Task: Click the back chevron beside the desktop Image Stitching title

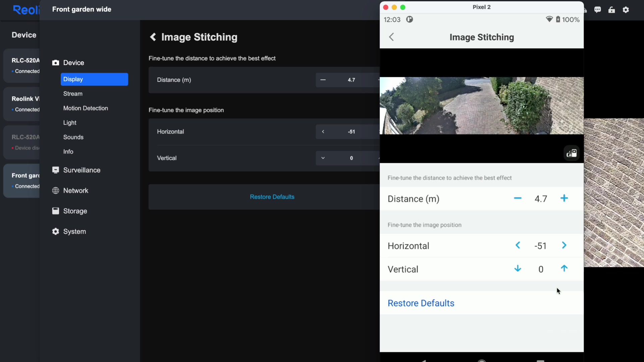Action: pyautogui.click(x=153, y=37)
